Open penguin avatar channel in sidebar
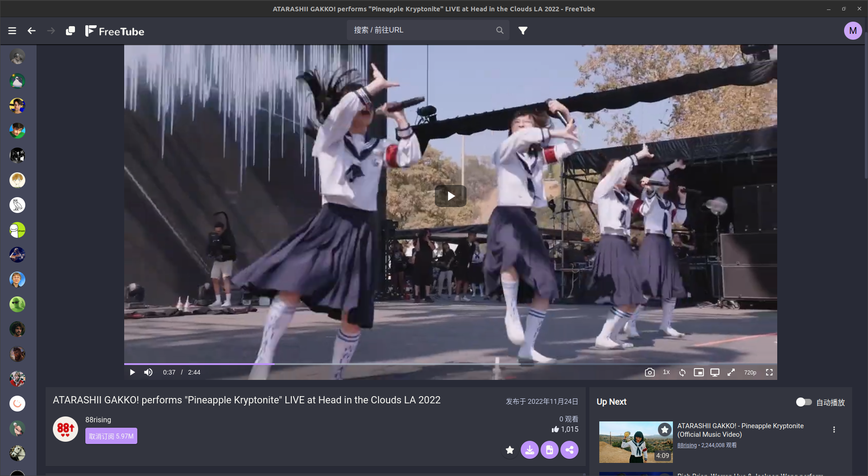 pyautogui.click(x=17, y=81)
